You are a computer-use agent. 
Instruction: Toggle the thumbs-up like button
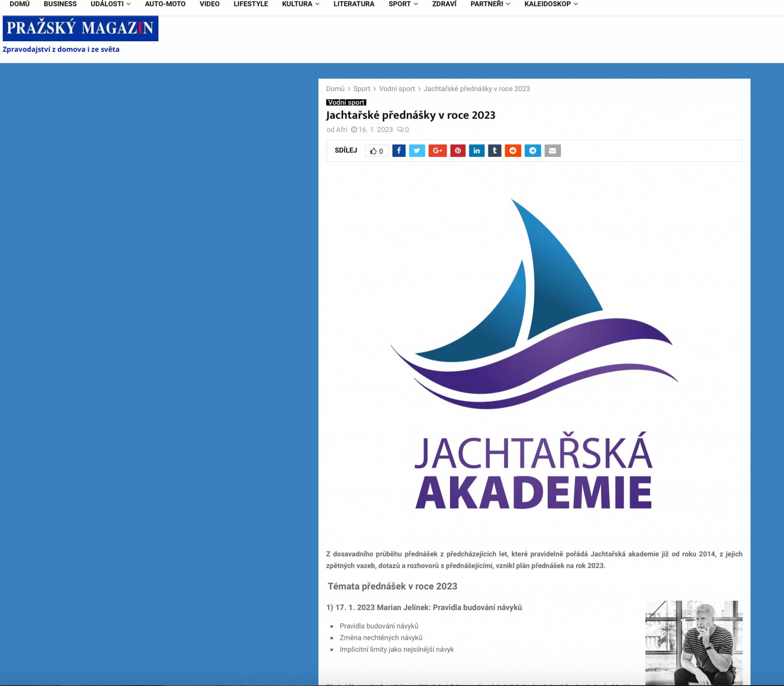(376, 151)
